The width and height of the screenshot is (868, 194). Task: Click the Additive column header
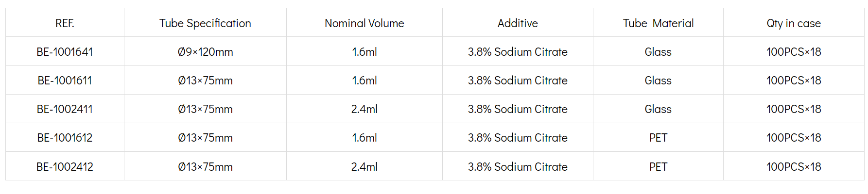pyautogui.click(x=518, y=23)
